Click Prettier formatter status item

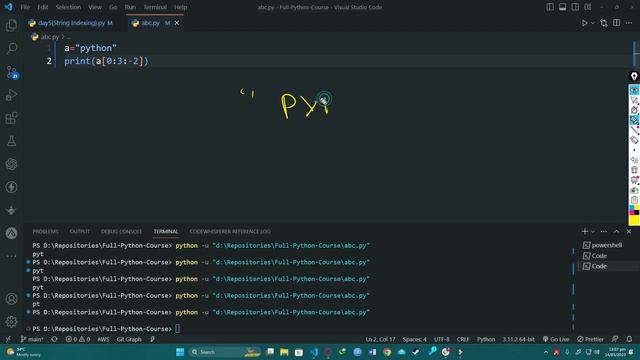(590, 339)
